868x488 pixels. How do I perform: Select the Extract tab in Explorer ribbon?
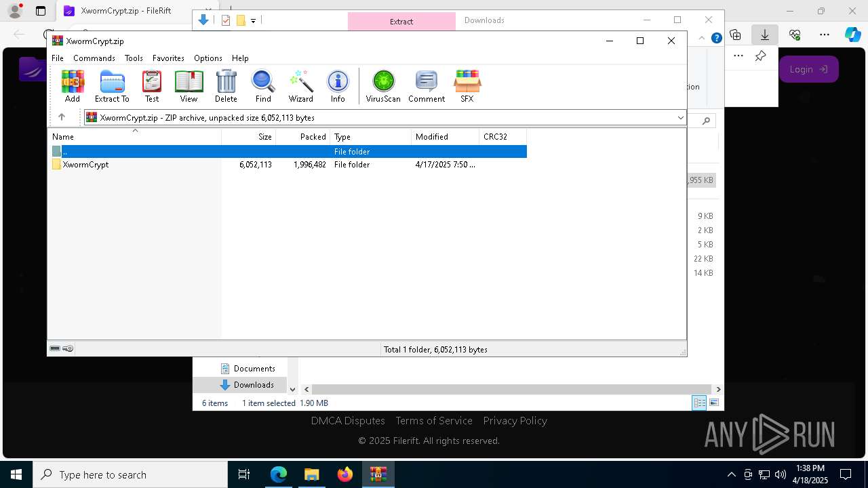[x=401, y=22]
